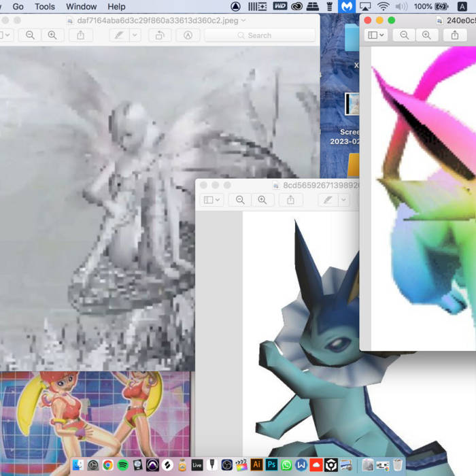Screen dimensions: 476x476
Task: Open the Help menu
Action: tap(116, 6)
